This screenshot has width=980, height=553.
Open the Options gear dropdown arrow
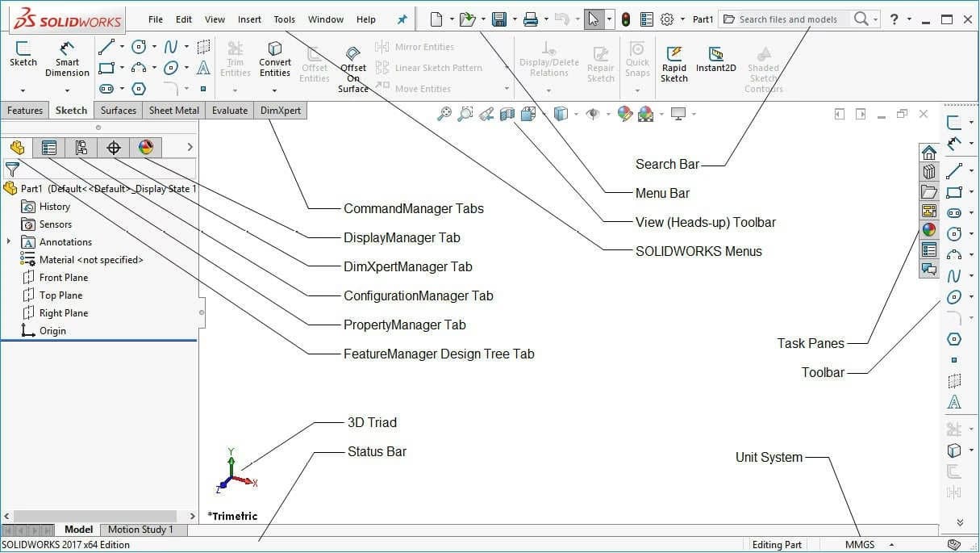[x=682, y=19]
